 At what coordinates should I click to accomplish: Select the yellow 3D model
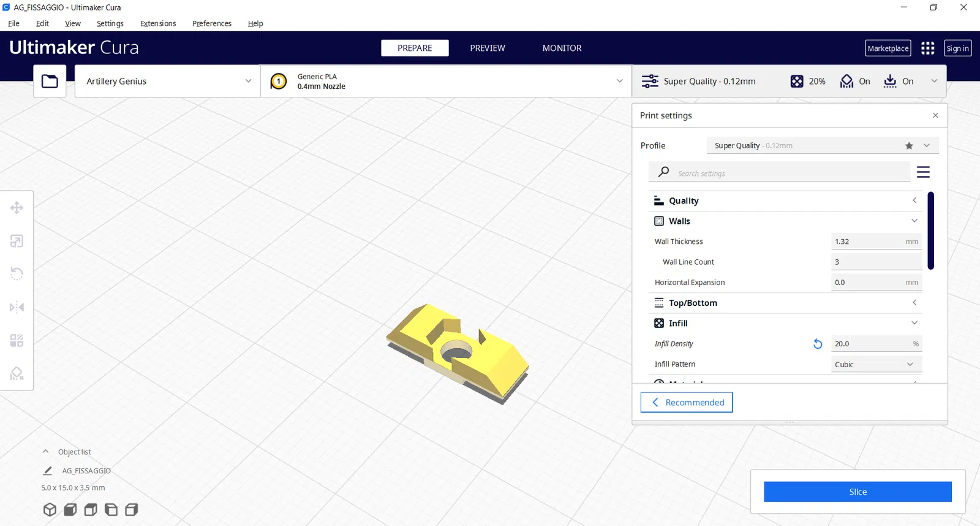(x=458, y=353)
